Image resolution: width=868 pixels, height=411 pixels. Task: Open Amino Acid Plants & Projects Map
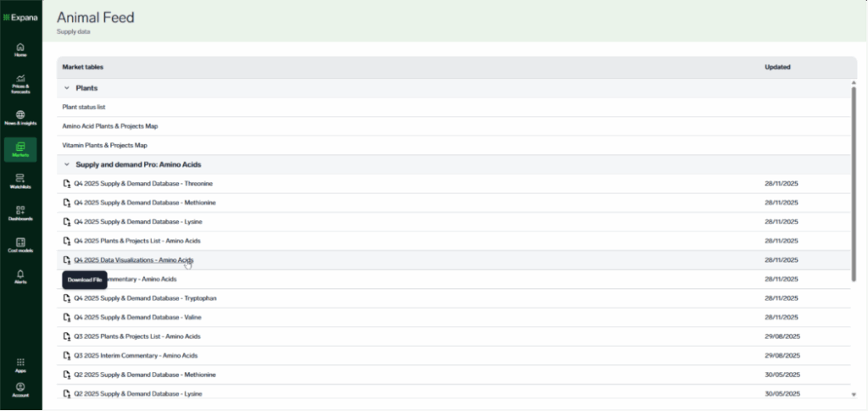point(110,126)
